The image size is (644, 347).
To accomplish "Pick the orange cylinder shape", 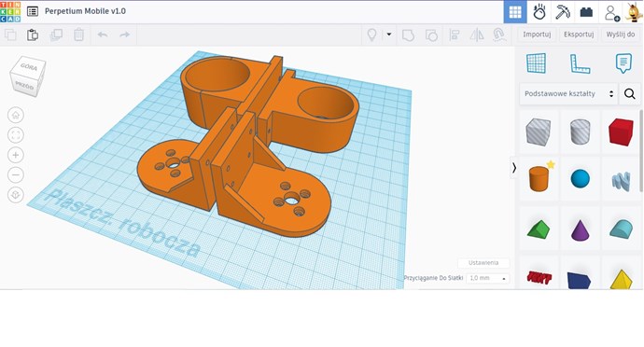I will pyautogui.click(x=539, y=178).
